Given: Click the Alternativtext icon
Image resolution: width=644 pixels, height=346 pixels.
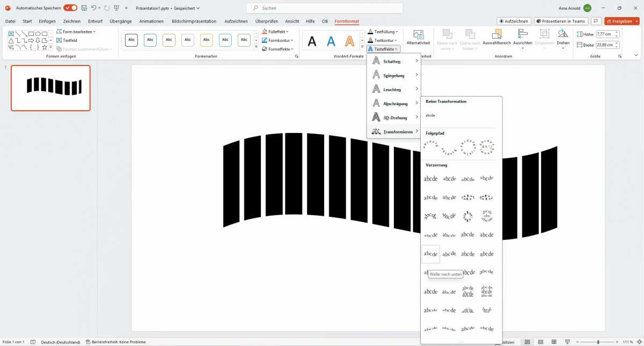Looking at the screenshot, I should [418, 38].
